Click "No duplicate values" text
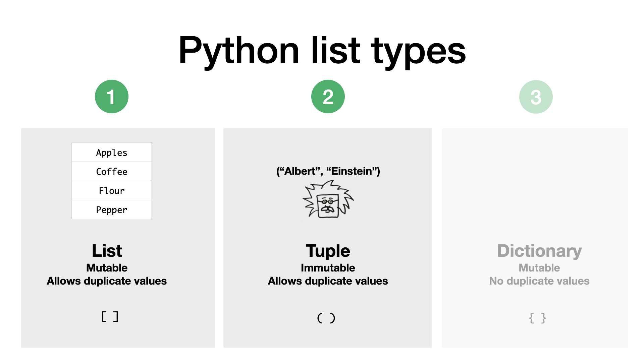Image resolution: width=644 pixels, height=362 pixels. [x=539, y=281]
